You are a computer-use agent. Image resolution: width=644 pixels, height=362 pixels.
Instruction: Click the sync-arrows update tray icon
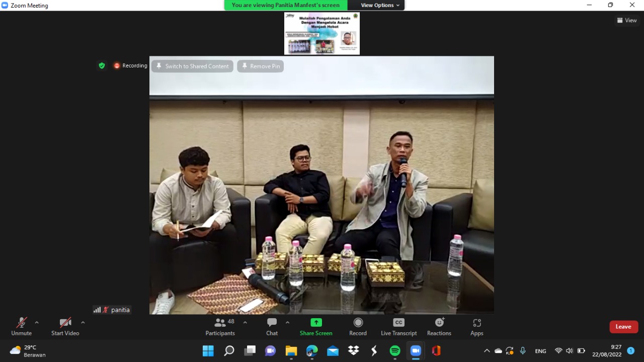pyautogui.click(x=510, y=351)
